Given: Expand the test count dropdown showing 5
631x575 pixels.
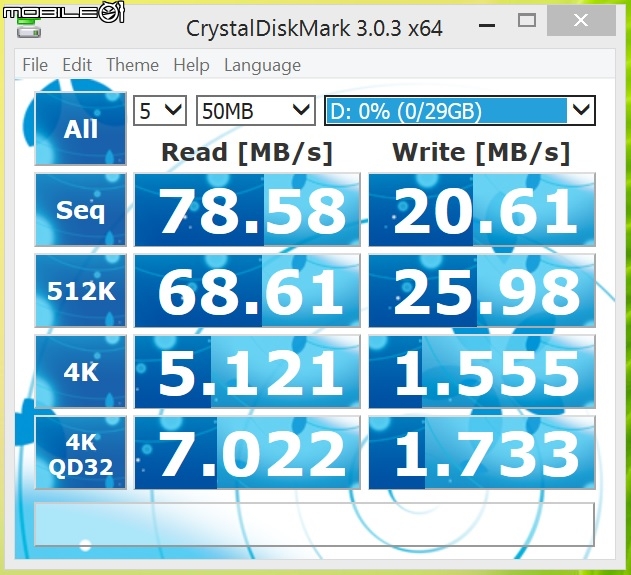Looking at the screenshot, I should (x=160, y=110).
